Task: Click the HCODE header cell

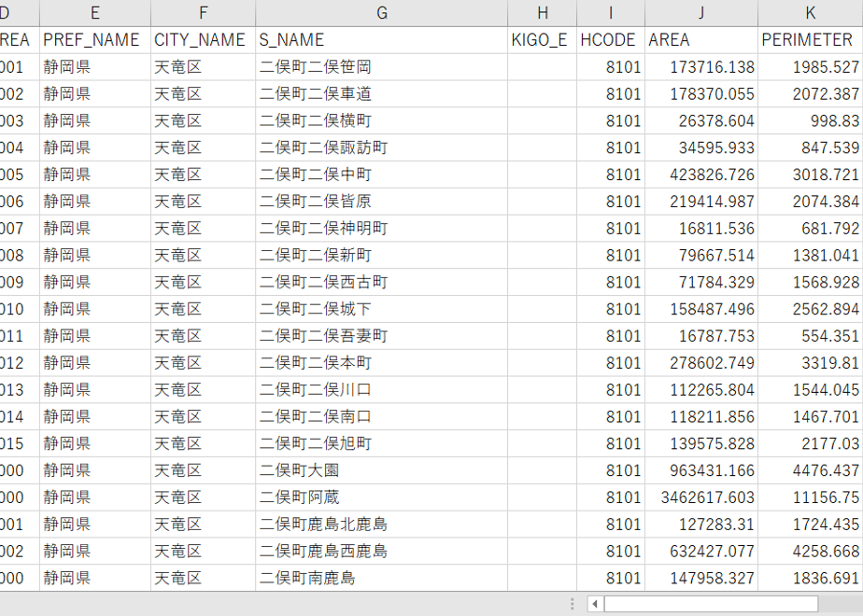Action: [x=611, y=40]
